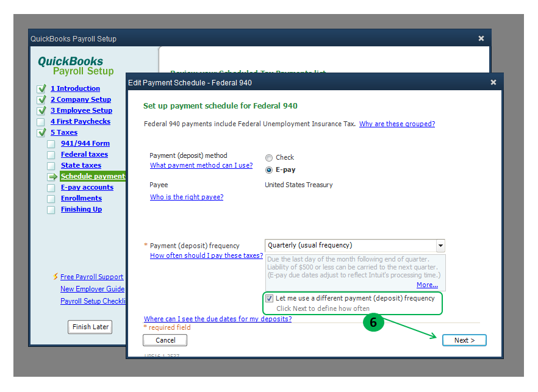Viewport: 538px width, 392px height.
Task: Click the green checkmark beside 3 Employee Setup
Action: pos(42,111)
